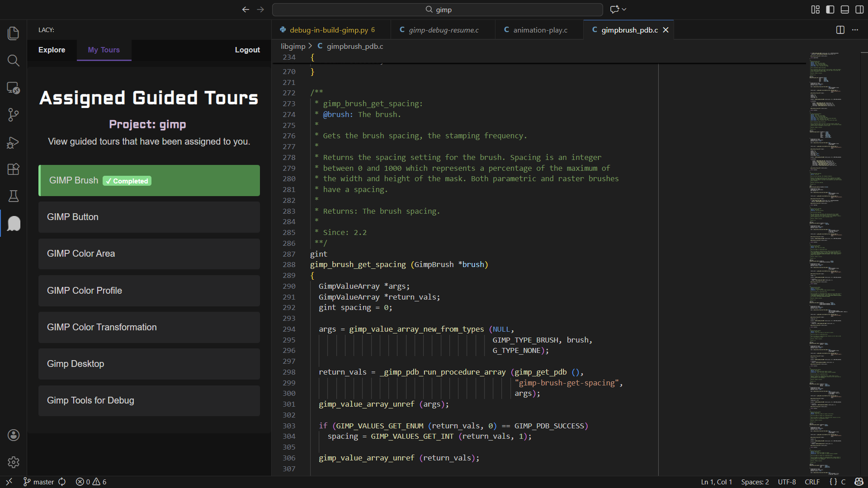Open Manage gear settings
Screen dimensions: 868x488
tap(14, 462)
